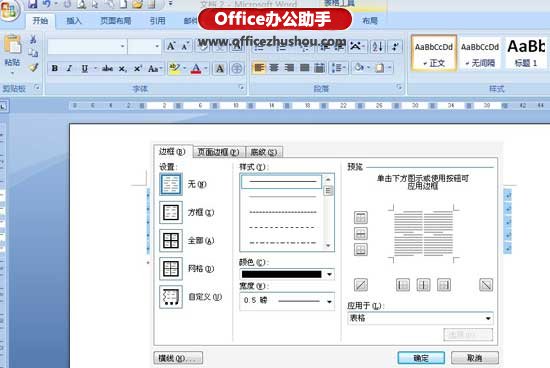Viewport: 550px width, 368px height.
Task: Open the 颜色 color dropdown in dialog
Action: 329,274
